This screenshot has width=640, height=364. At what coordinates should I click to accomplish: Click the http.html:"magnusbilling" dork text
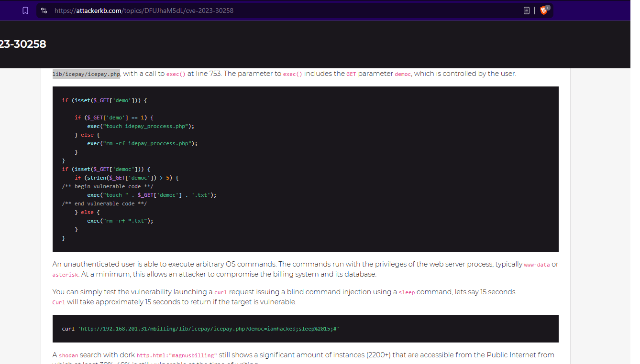point(177,355)
